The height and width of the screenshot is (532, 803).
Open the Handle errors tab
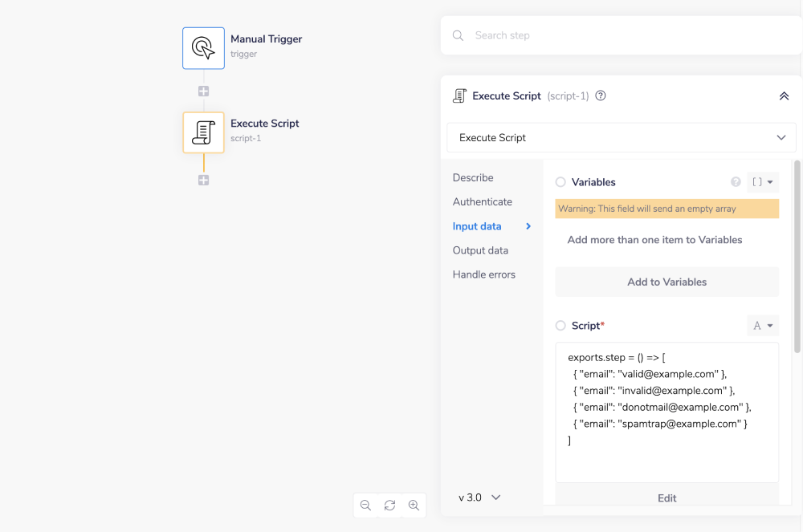(x=483, y=274)
